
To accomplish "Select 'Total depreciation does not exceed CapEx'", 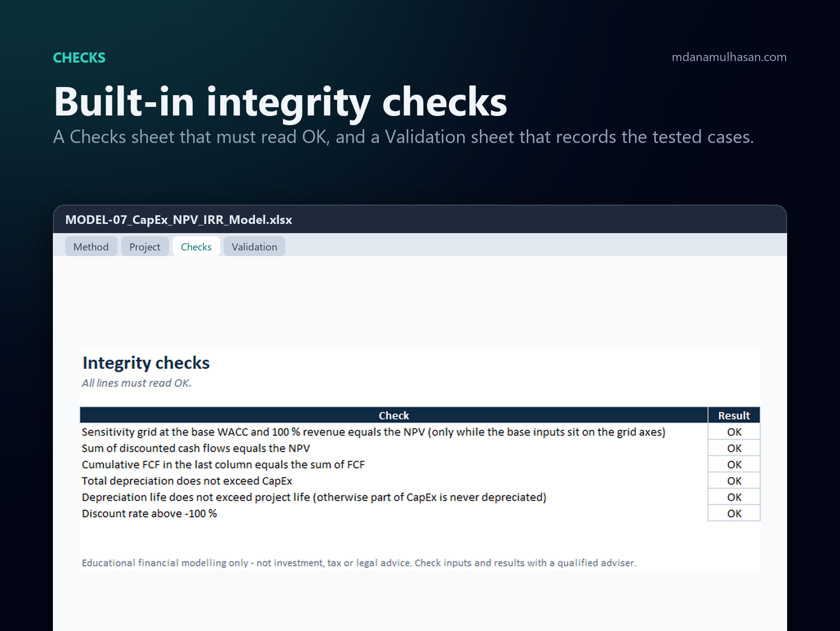I will (x=187, y=481).
